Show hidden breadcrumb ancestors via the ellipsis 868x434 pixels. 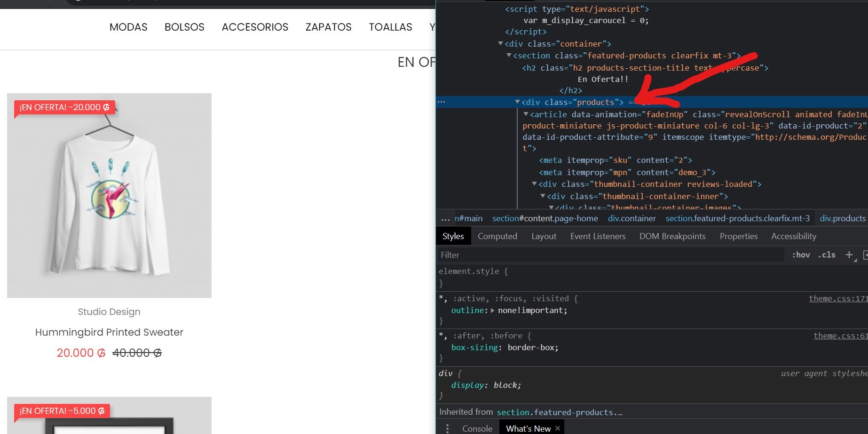coord(445,219)
